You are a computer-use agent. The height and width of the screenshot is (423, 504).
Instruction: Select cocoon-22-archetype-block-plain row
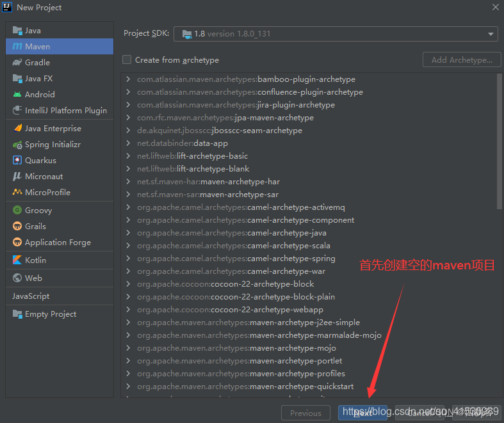point(309,296)
